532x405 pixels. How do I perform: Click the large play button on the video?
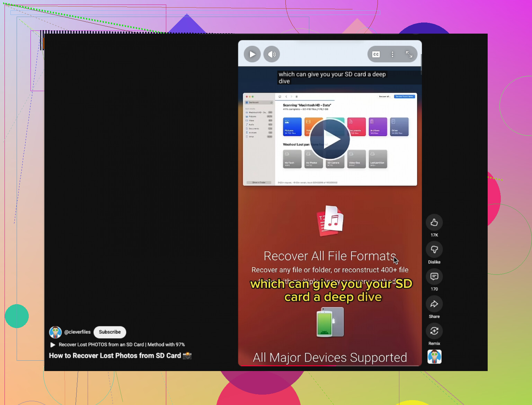(330, 139)
